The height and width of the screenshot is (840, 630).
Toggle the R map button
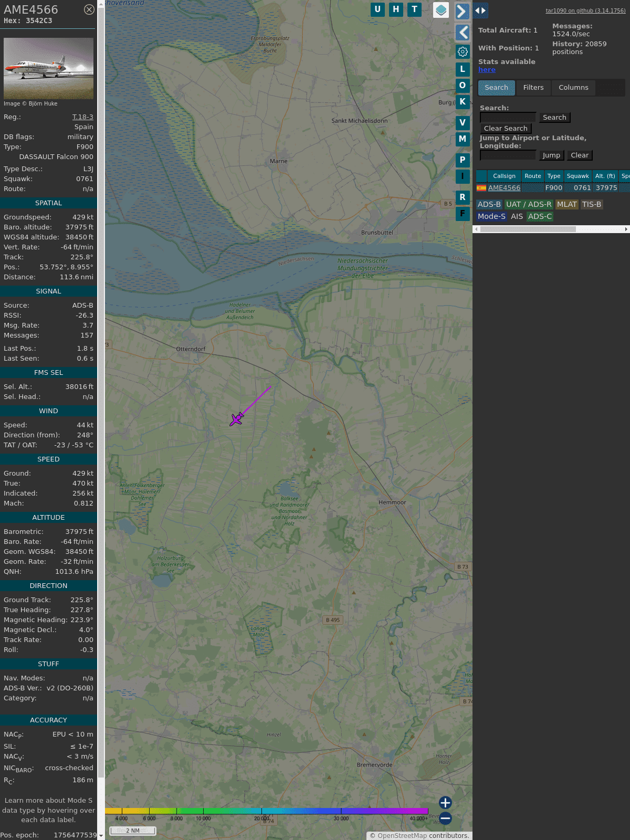[463, 197]
